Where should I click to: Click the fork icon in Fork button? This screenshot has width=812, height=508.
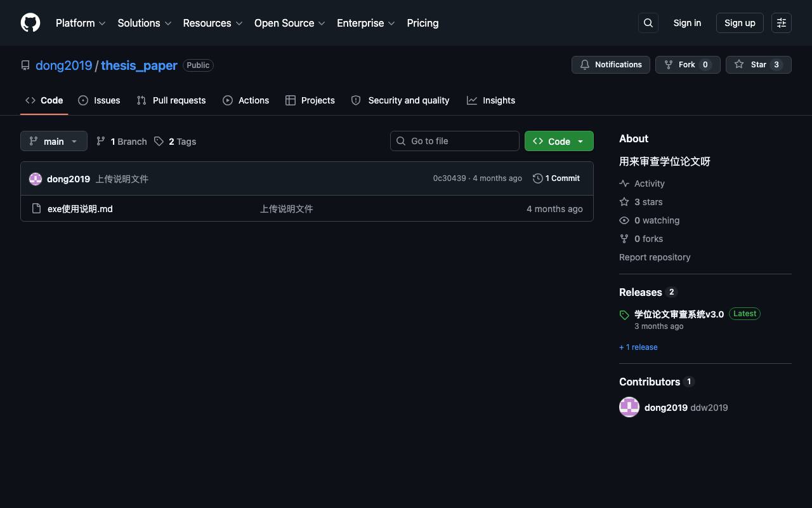pos(669,65)
